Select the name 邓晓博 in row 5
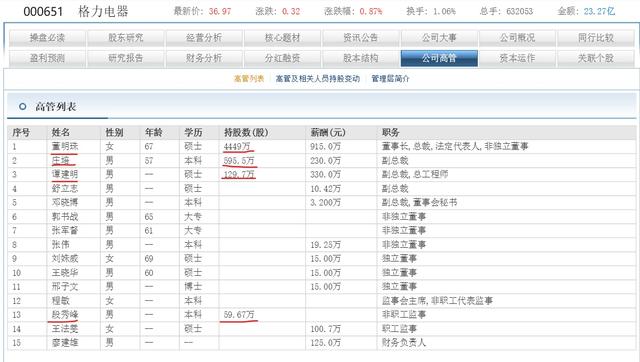The width and height of the screenshot is (640, 362). (65, 203)
